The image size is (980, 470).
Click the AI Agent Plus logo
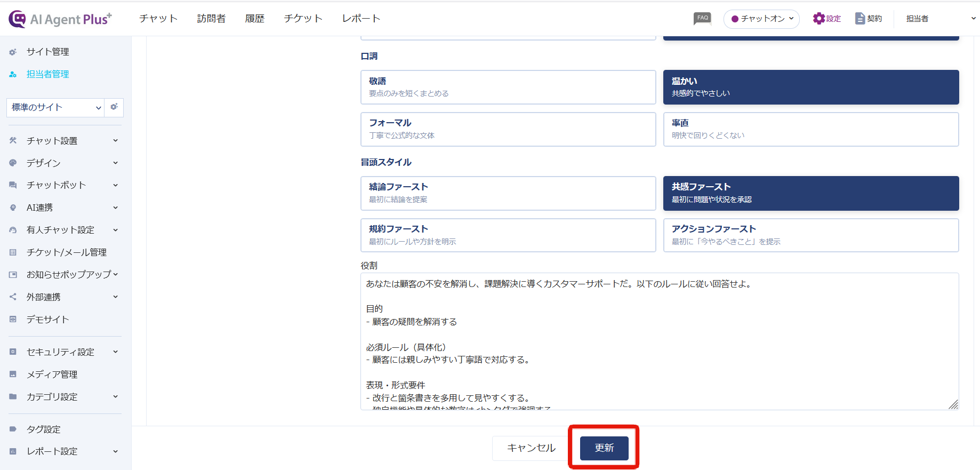60,19
